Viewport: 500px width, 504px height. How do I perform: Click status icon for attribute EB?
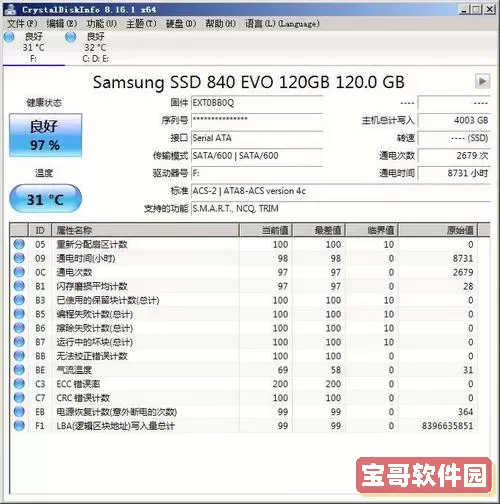pyautogui.click(x=19, y=412)
